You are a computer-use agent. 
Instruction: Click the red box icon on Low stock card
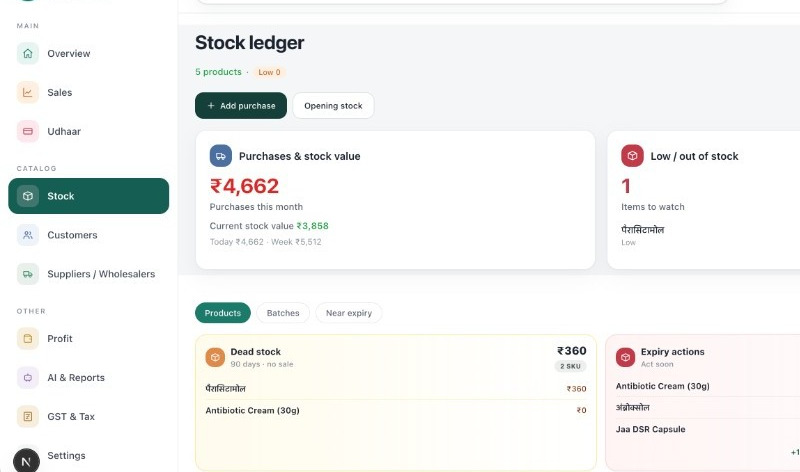632,156
